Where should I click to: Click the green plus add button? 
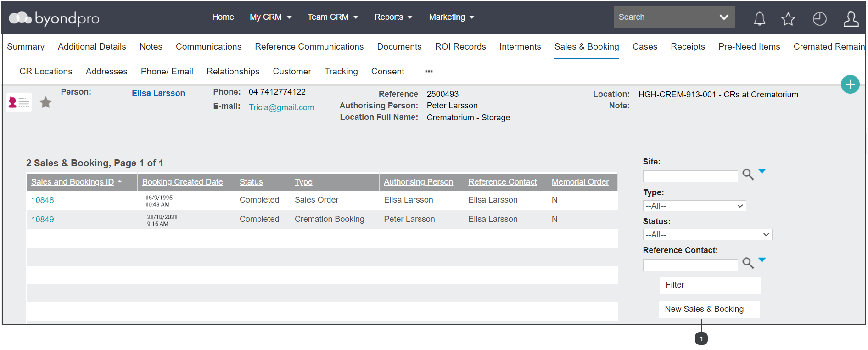(850, 84)
